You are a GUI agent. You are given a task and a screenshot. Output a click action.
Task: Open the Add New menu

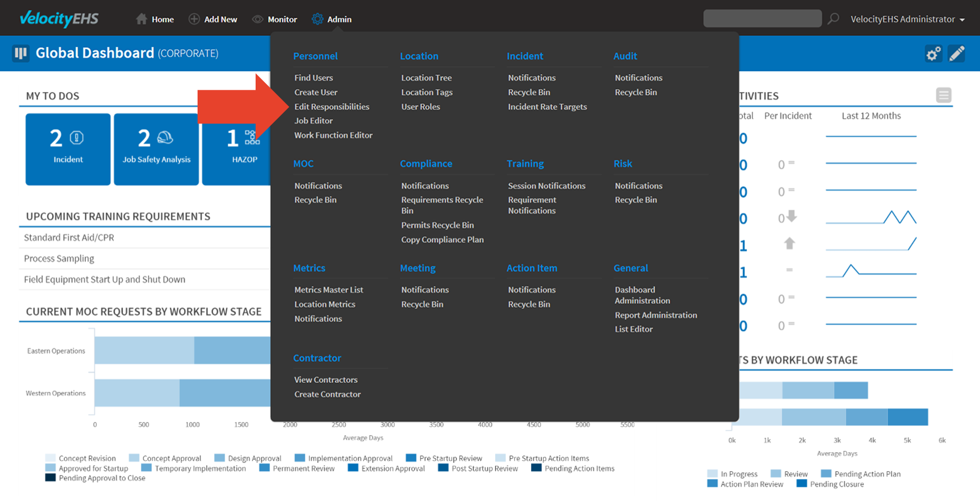[220, 20]
